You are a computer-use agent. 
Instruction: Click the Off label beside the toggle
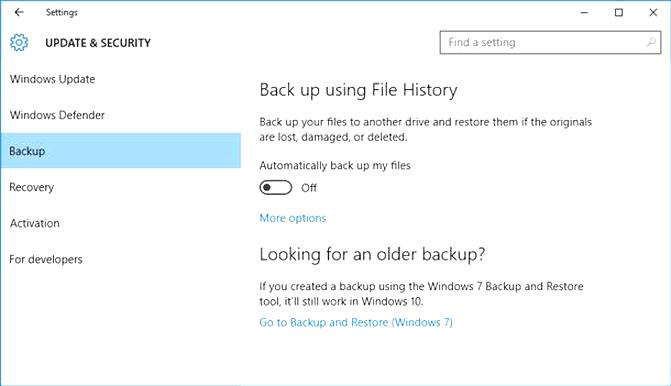[309, 188]
